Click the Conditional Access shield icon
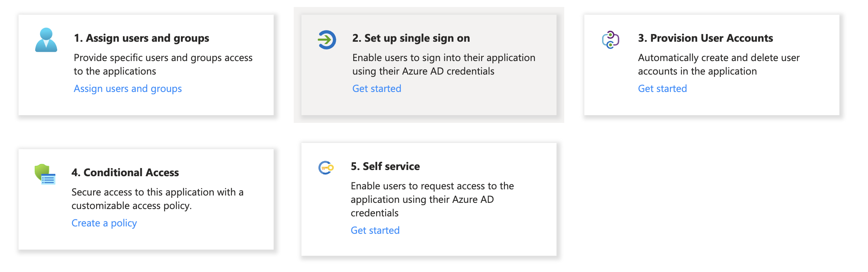Screen dimensions: 868x272 [x=45, y=174]
